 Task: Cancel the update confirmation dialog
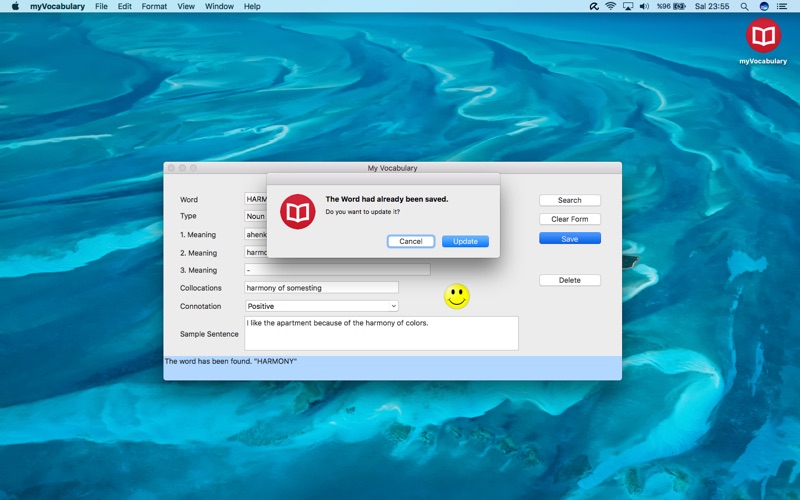point(411,241)
